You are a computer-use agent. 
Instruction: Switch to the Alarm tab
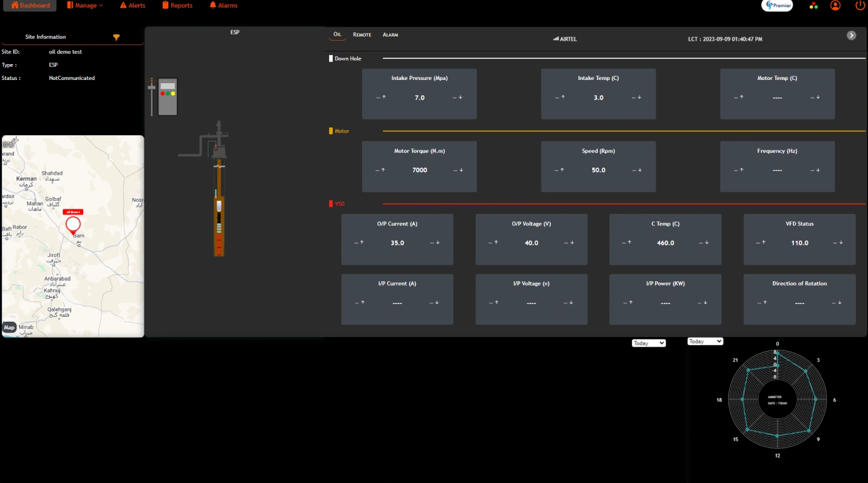click(390, 34)
